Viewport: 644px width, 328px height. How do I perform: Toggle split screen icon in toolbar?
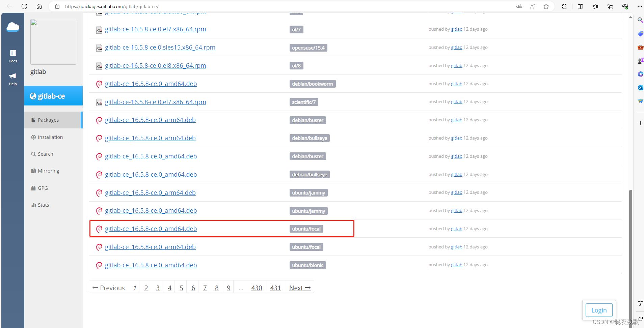(581, 6)
